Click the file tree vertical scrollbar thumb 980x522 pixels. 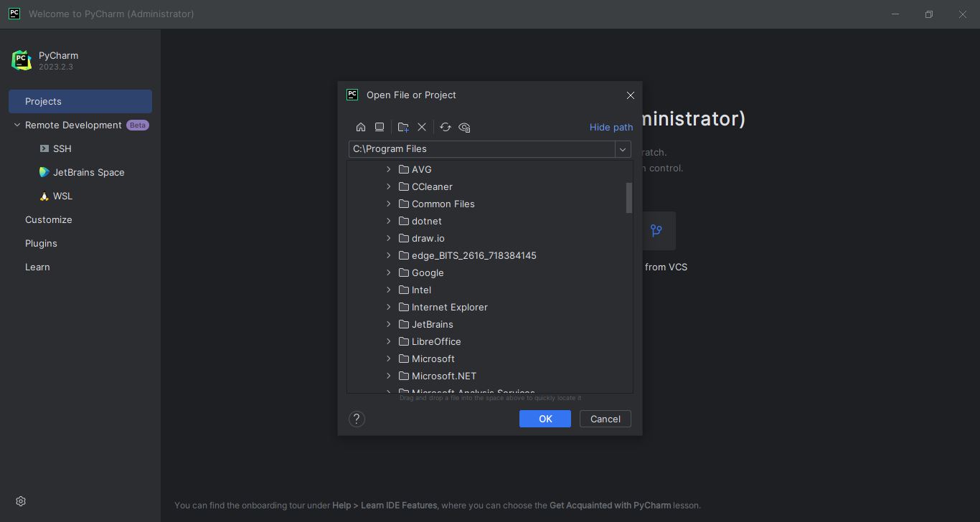tap(629, 198)
